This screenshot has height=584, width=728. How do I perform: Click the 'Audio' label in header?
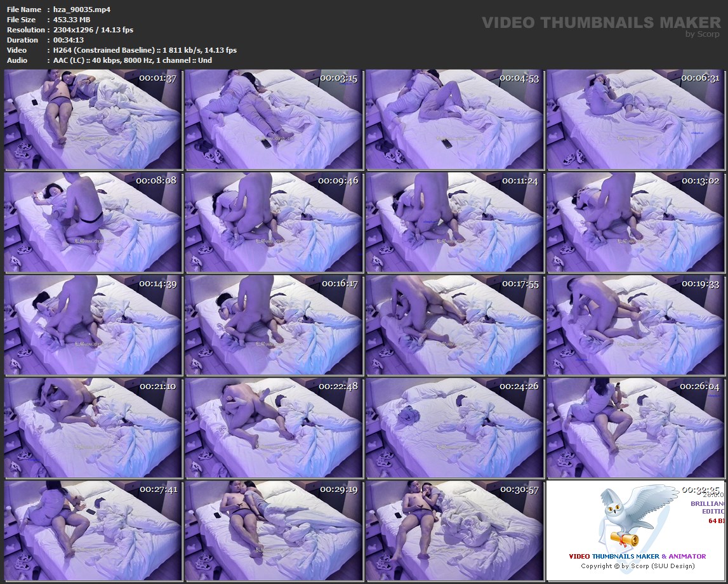(17, 60)
